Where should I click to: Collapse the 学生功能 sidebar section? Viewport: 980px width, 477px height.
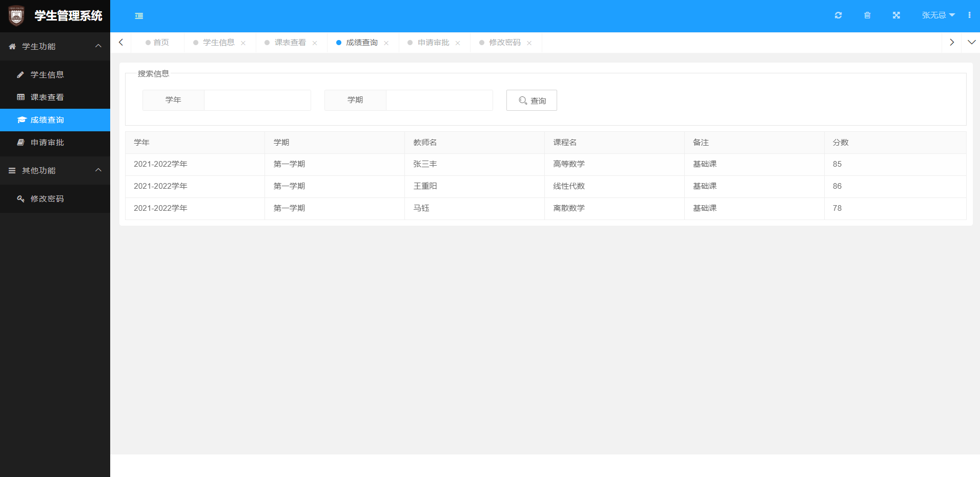click(x=98, y=46)
